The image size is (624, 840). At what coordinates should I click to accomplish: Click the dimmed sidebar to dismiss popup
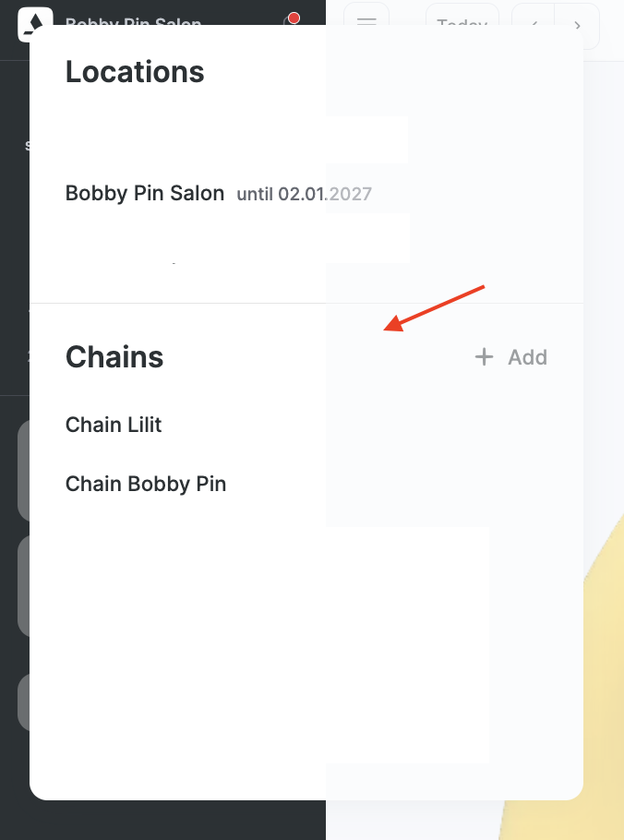click(14, 277)
